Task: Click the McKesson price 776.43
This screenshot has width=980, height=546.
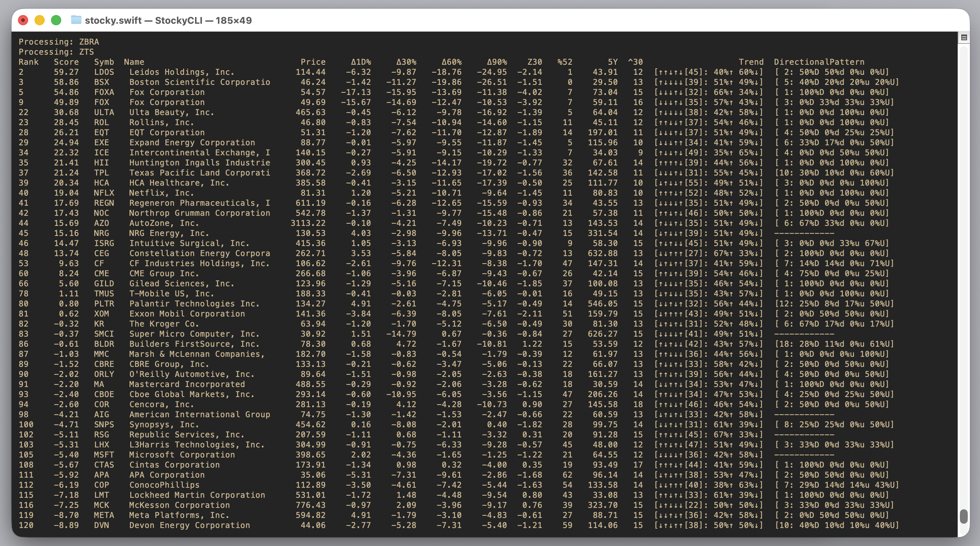Action: coord(311,505)
